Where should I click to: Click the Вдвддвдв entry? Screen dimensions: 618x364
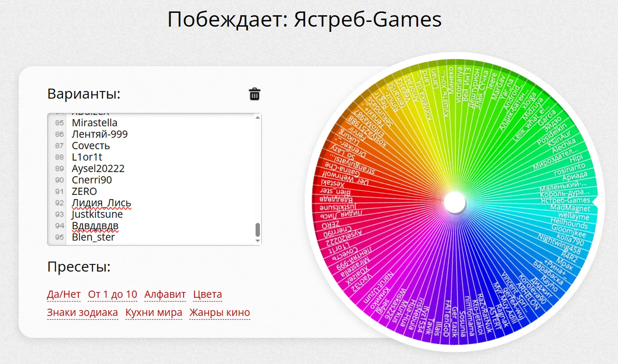(95, 226)
